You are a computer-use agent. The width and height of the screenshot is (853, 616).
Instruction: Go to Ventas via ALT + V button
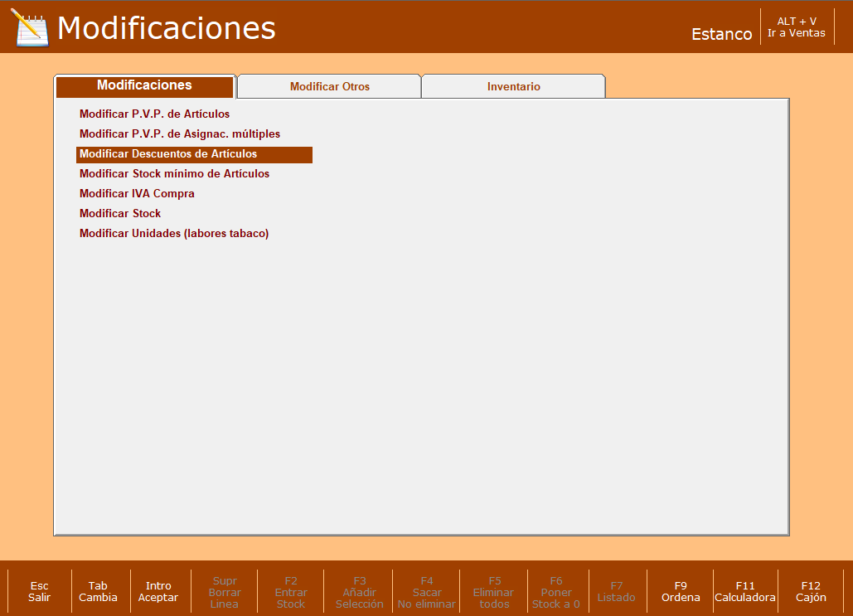797,27
